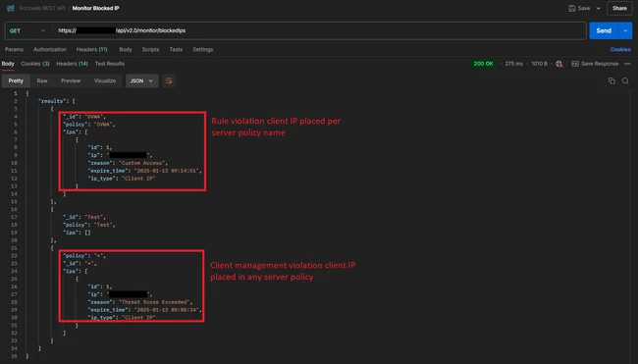
Task: Click the "reason": "Custom Access" line
Action: 128,163
